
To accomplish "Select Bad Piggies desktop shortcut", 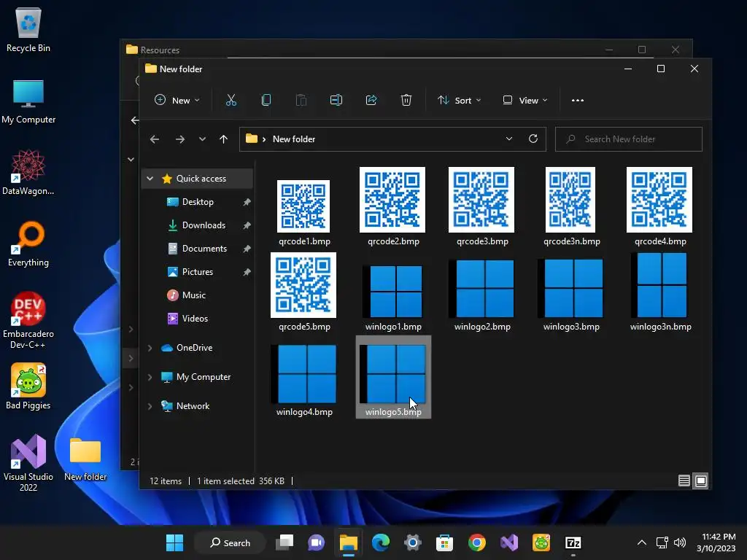I will coord(28,386).
